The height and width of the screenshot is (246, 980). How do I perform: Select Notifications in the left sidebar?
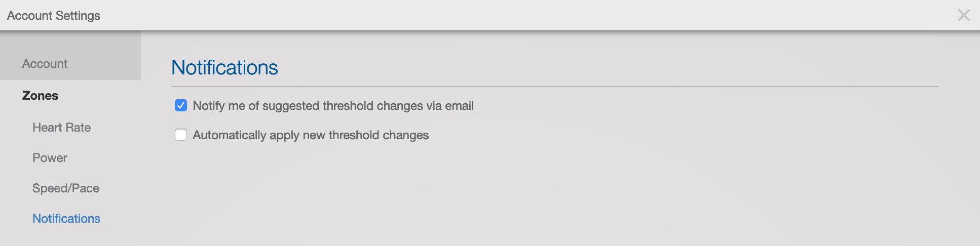66,219
